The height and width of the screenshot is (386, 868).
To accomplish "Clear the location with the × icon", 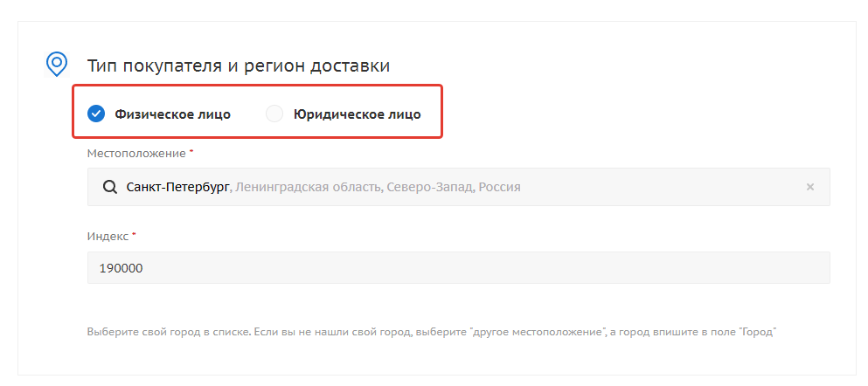I will [810, 187].
